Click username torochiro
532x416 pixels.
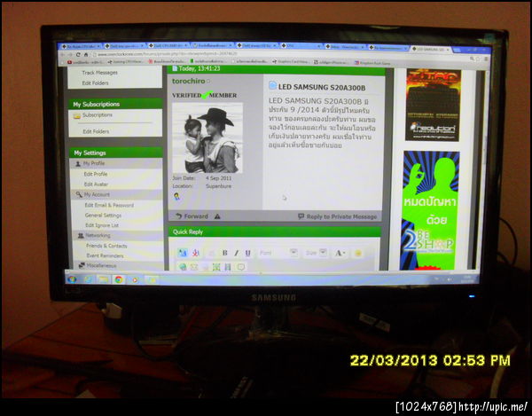tap(189, 81)
